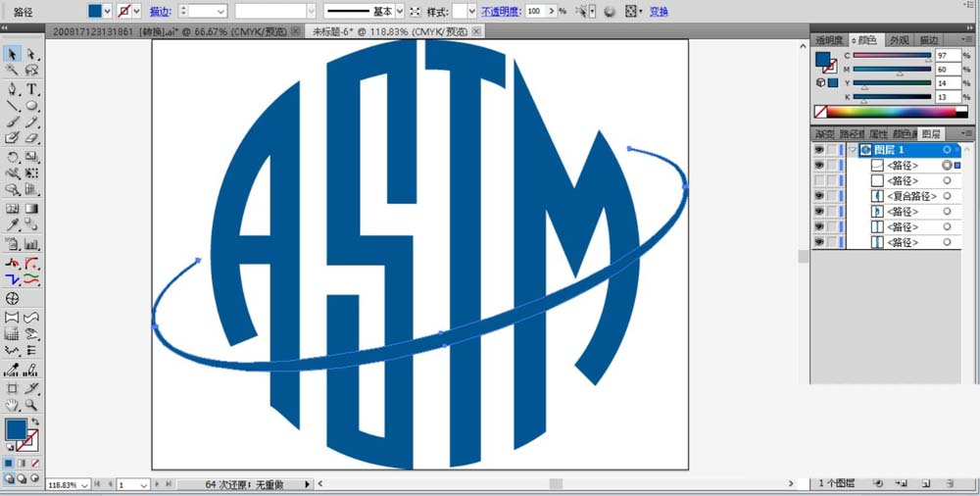Click the toolbox fill color box
The width and height of the screenshot is (980, 496).
[17, 429]
